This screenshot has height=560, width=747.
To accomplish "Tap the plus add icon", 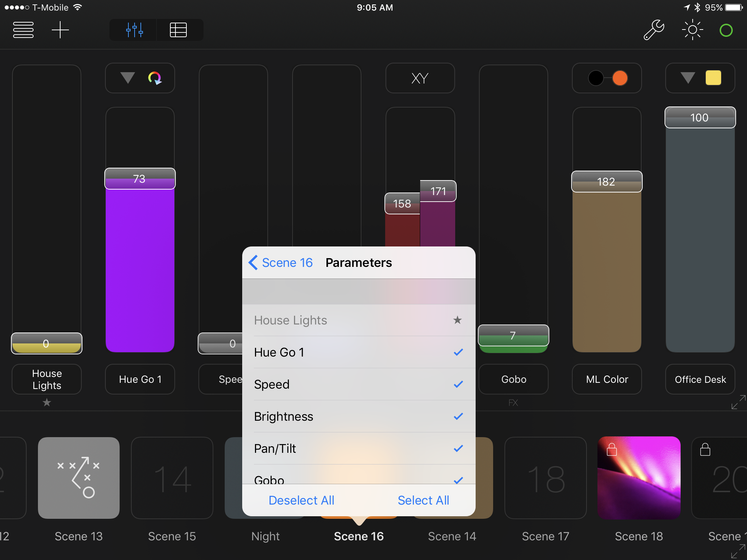I will point(60,30).
